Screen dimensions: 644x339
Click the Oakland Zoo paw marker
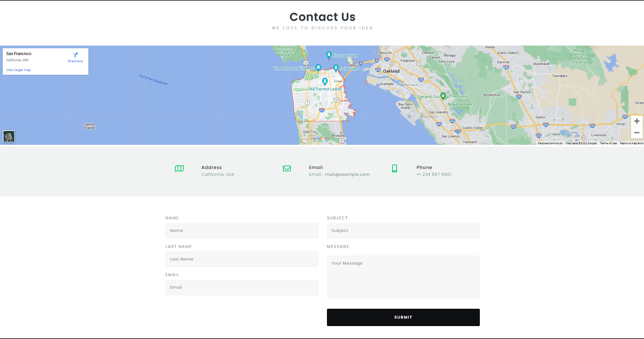click(443, 96)
